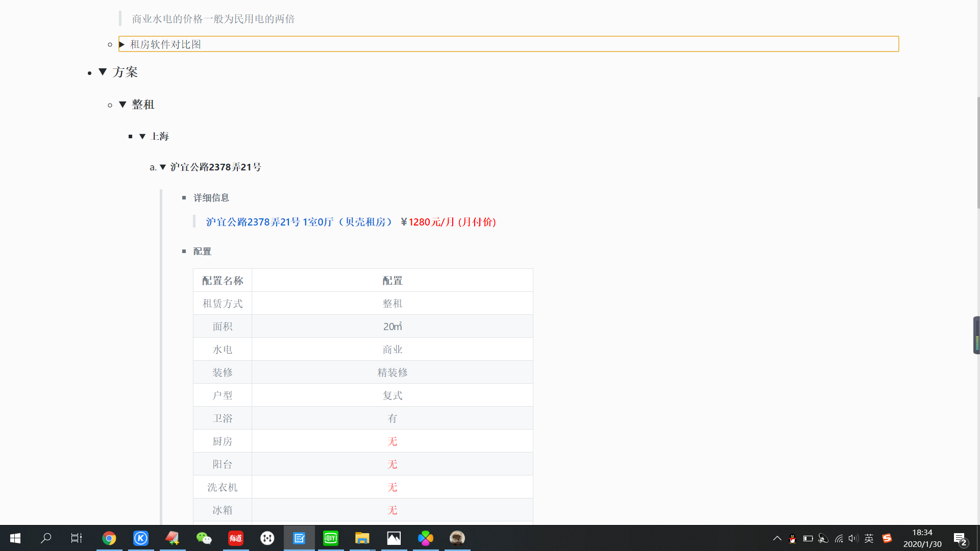This screenshot has width=980, height=551.
Task: Collapse the 沪宜公路2378弄21号 section arrow
Action: (x=163, y=167)
